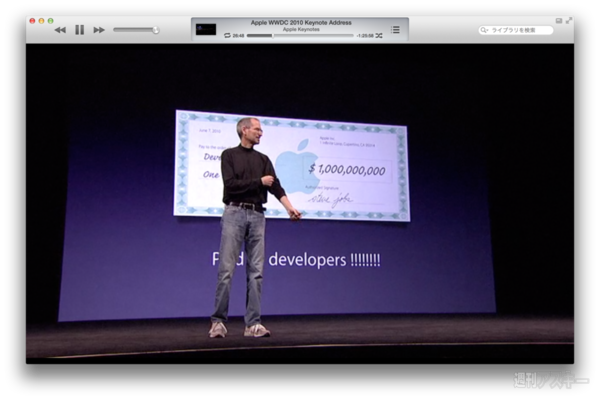The width and height of the screenshot is (600, 400).
Task: Toggle the remaining time display -1:25:58
Action: click(x=365, y=36)
